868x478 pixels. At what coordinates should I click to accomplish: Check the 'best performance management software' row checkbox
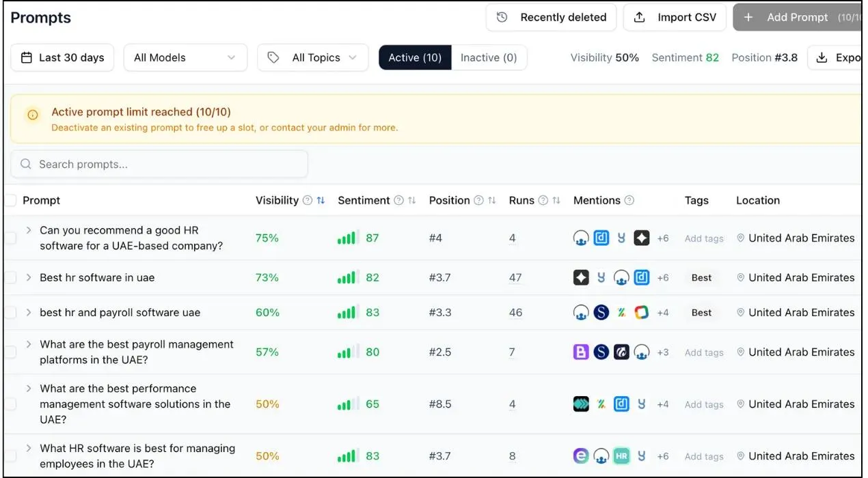pos(10,404)
